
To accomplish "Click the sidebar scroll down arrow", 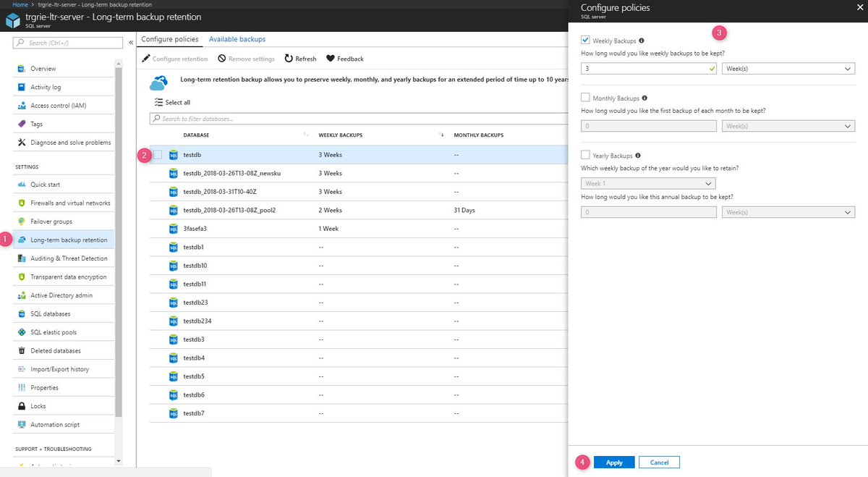I will 119,460.
